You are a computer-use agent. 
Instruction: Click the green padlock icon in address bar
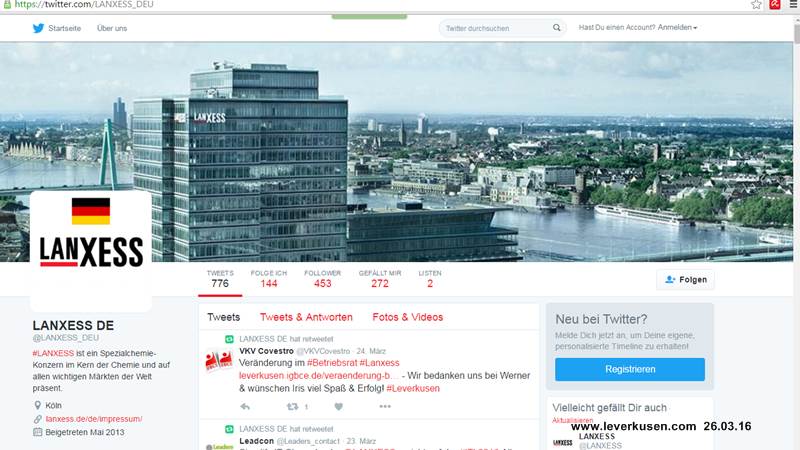pos(7,4)
